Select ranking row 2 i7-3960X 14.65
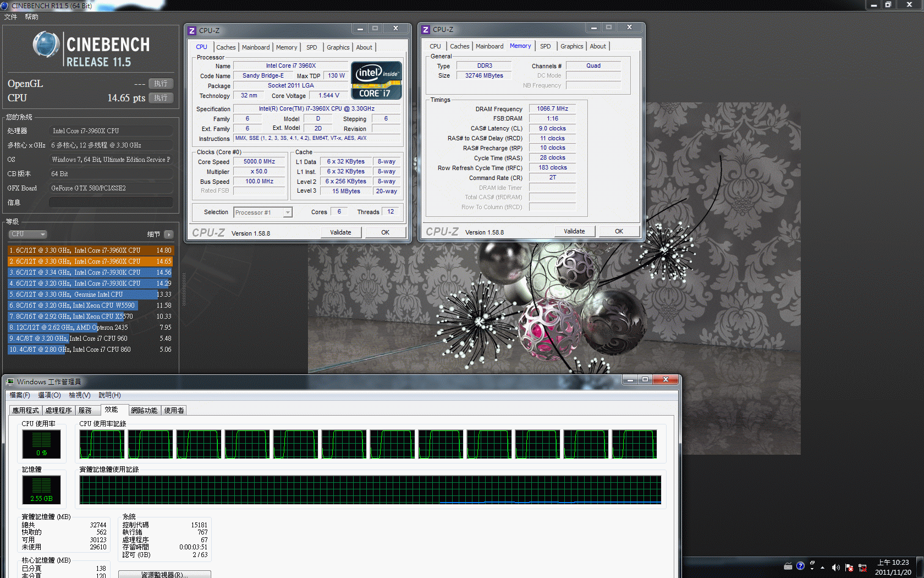The image size is (924, 578). coord(90,261)
